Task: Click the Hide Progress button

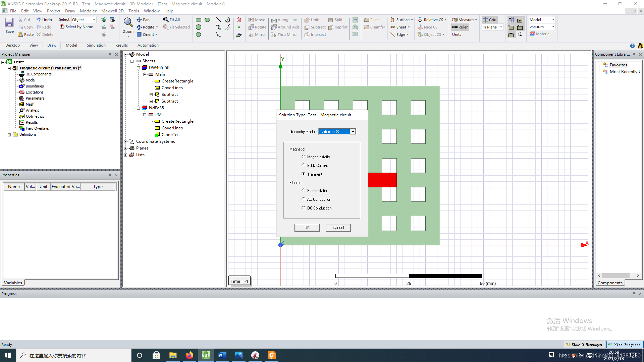Action: coord(625,345)
